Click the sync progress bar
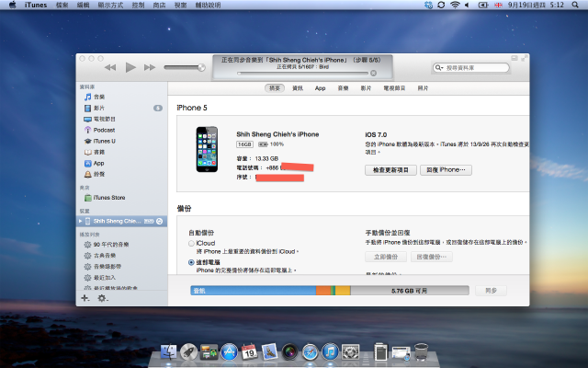 click(302, 74)
